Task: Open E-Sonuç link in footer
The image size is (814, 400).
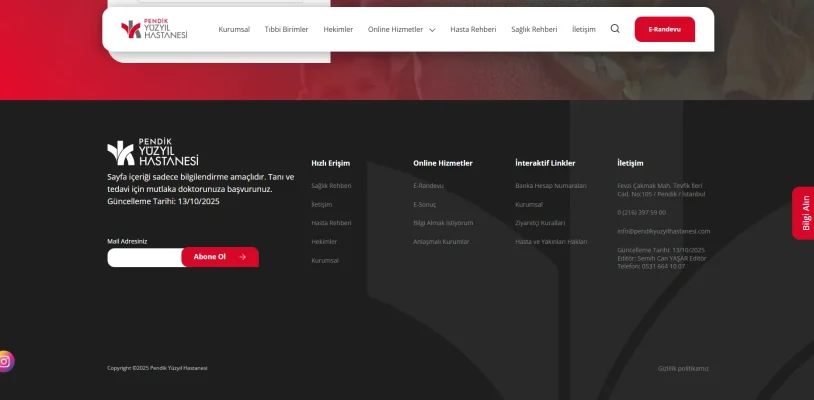Action: click(x=424, y=204)
